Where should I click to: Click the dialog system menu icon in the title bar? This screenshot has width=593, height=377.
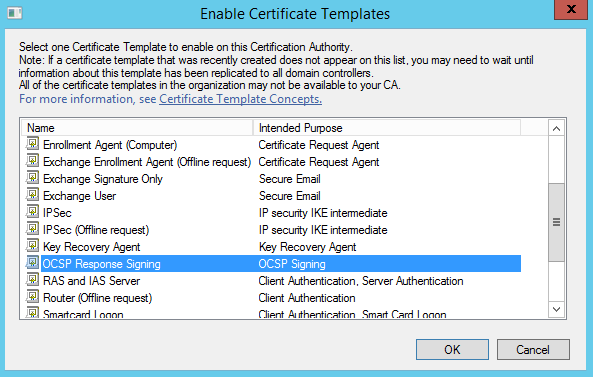click(15, 13)
